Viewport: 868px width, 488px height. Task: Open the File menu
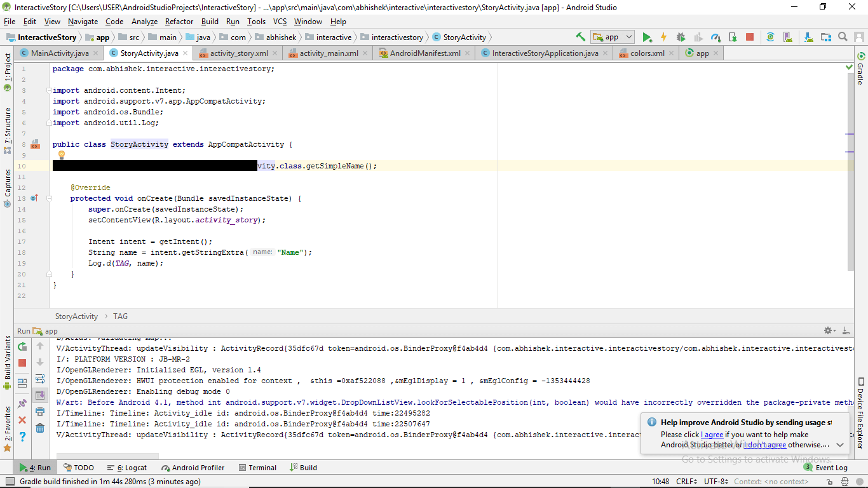coord(10,22)
